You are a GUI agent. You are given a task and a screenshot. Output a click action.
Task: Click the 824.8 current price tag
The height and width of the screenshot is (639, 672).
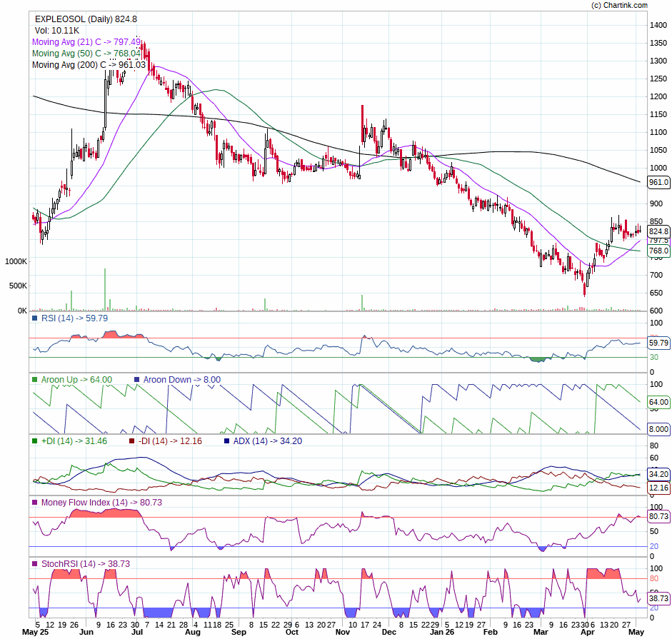[x=658, y=231]
